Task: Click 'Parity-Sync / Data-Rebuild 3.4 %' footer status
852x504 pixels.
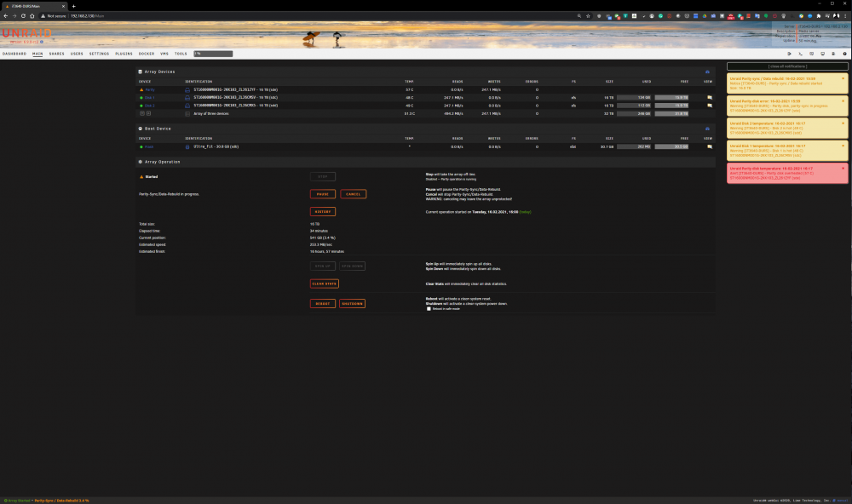Action: (61, 501)
